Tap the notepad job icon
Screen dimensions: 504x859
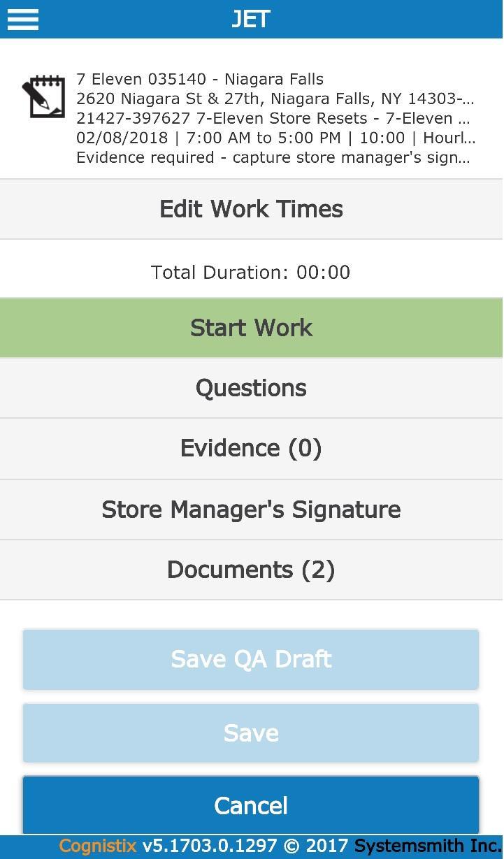click(x=43, y=97)
